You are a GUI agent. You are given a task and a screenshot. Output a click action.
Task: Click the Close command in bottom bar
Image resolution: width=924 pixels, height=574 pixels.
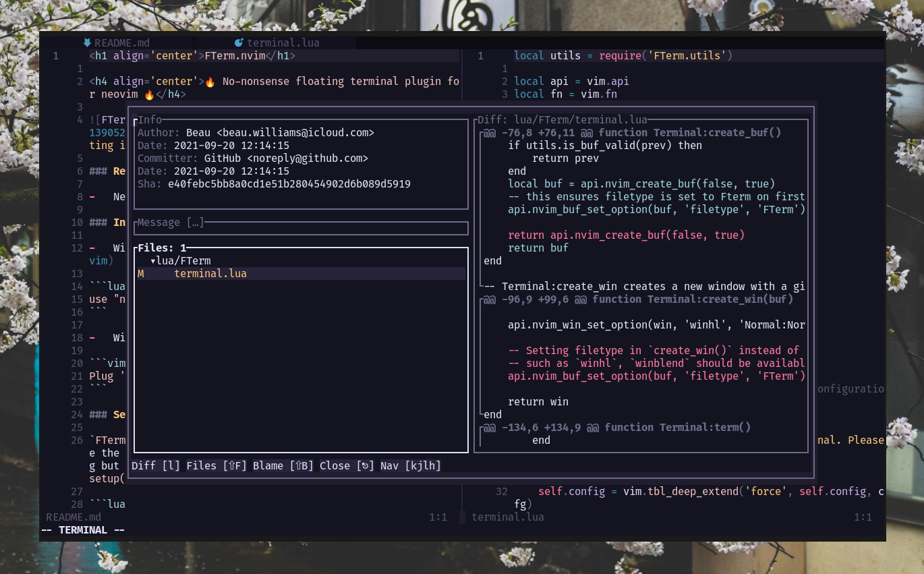[x=347, y=465]
